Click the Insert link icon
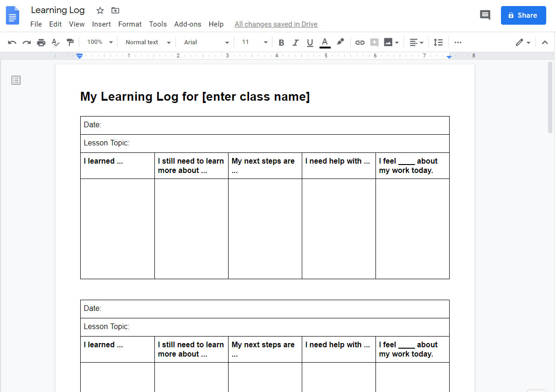This screenshot has height=392, width=556. pos(360,42)
